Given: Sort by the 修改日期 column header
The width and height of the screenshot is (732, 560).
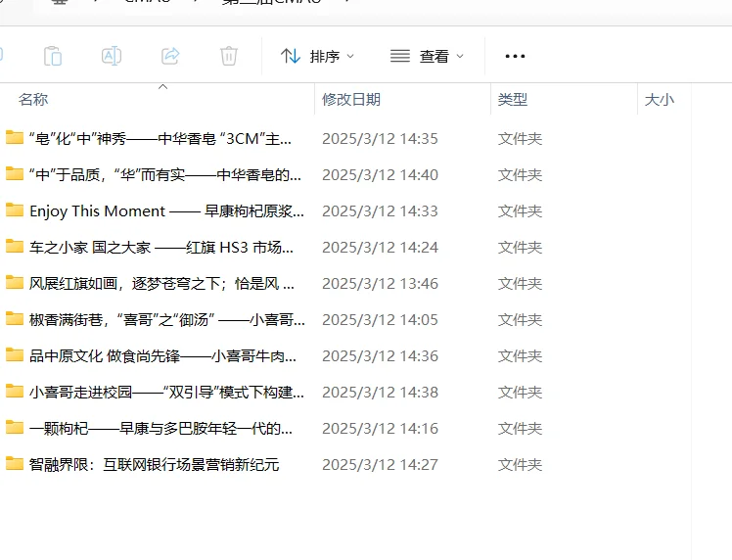Looking at the screenshot, I should [x=351, y=100].
